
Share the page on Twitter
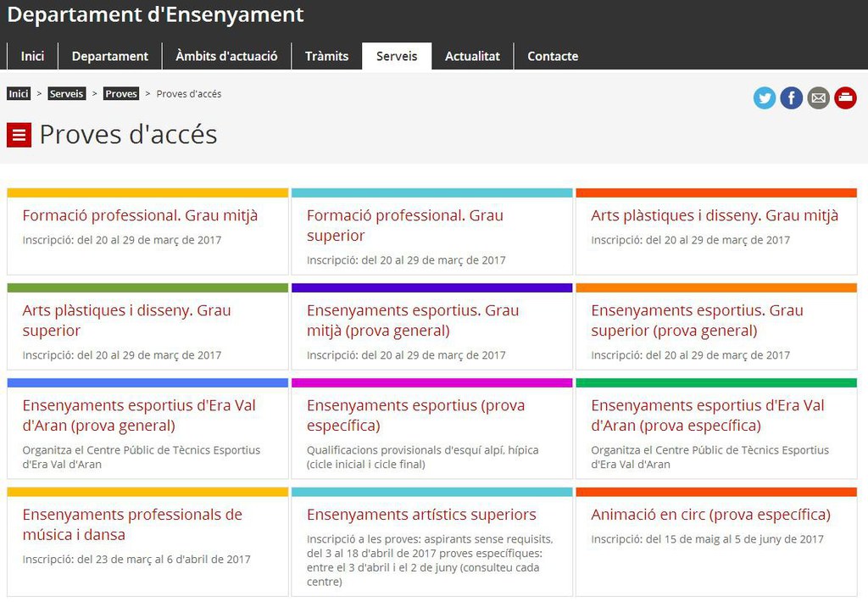765,98
